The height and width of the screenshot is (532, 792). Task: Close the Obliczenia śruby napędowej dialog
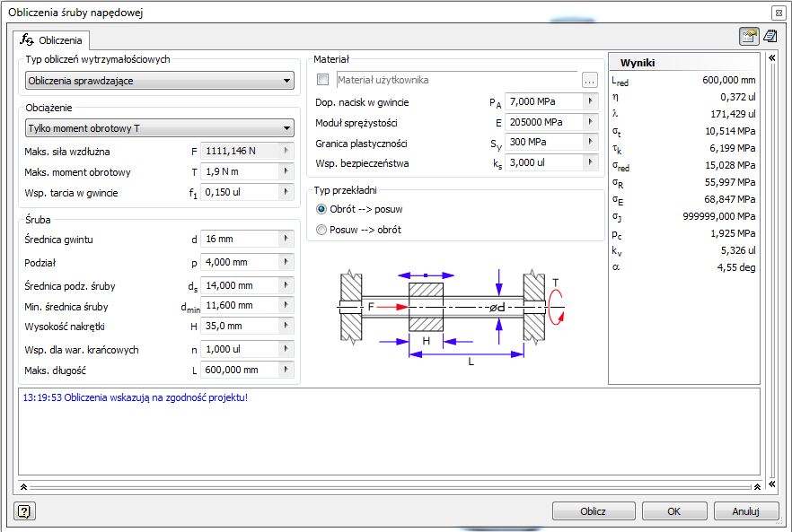(779, 13)
